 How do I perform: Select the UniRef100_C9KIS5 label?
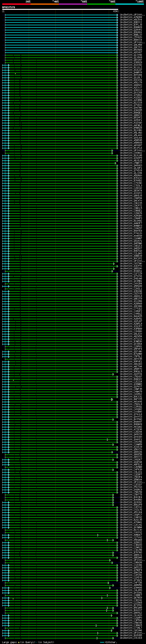(131, 203)
